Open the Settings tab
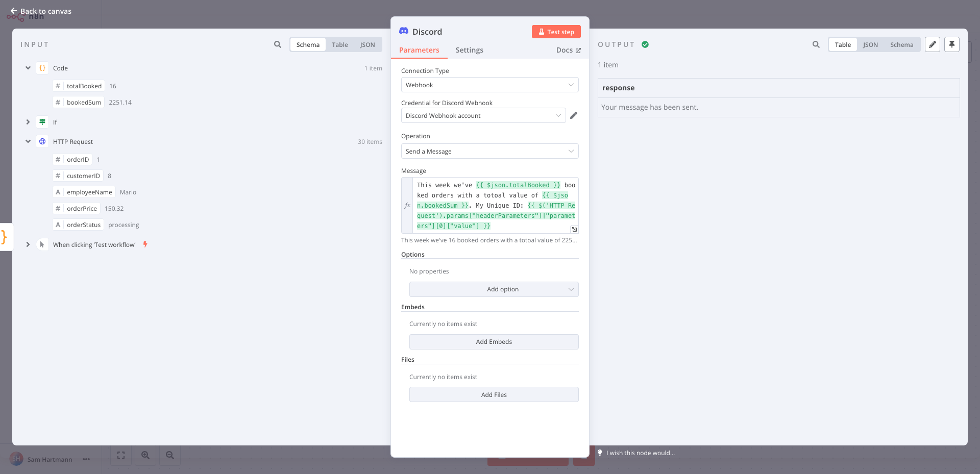Screen dimensions: 980x474 pyautogui.click(x=469, y=50)
